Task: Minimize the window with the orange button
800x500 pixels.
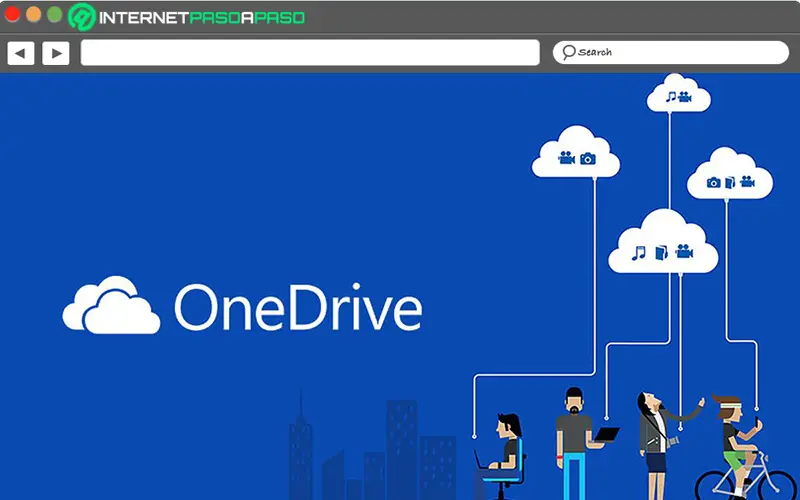Action: (x=34, y=14)
